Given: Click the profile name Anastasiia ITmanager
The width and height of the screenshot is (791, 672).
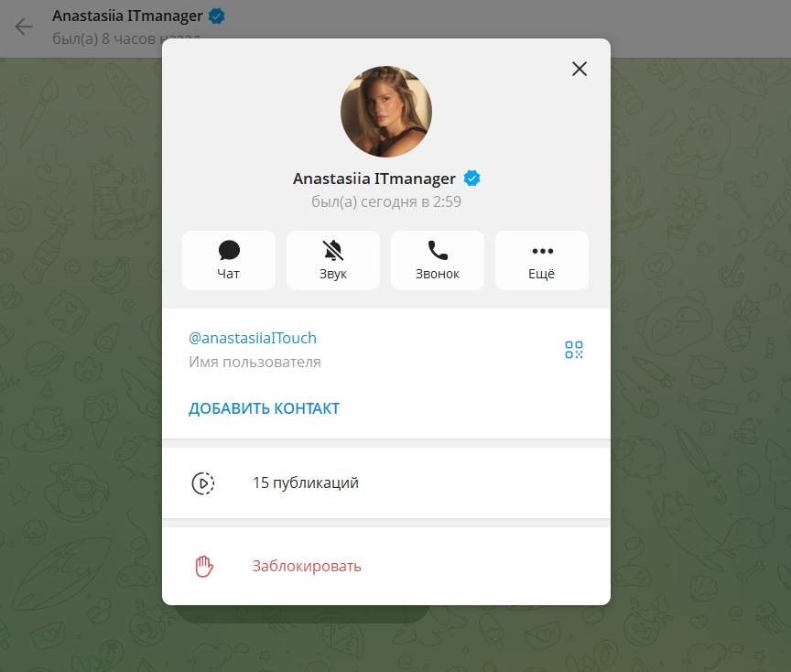Looking at the screenshot, I should pyautogui.click(x=374, y=179).
